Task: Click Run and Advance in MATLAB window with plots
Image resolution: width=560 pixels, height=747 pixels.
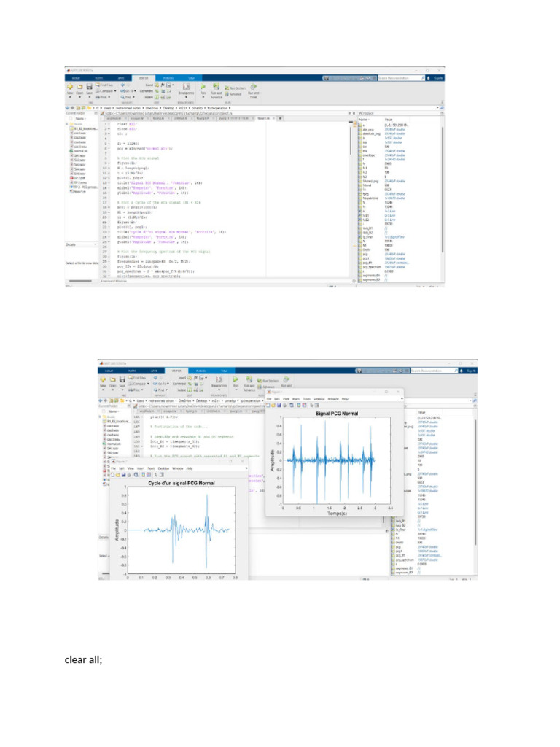Action: (x=249, y=383)
